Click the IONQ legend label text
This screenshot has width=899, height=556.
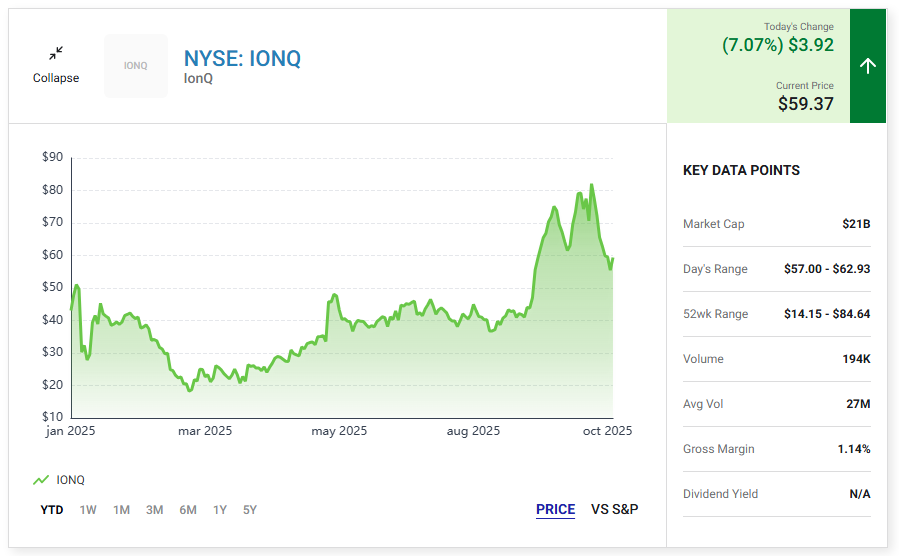point(71,480)
